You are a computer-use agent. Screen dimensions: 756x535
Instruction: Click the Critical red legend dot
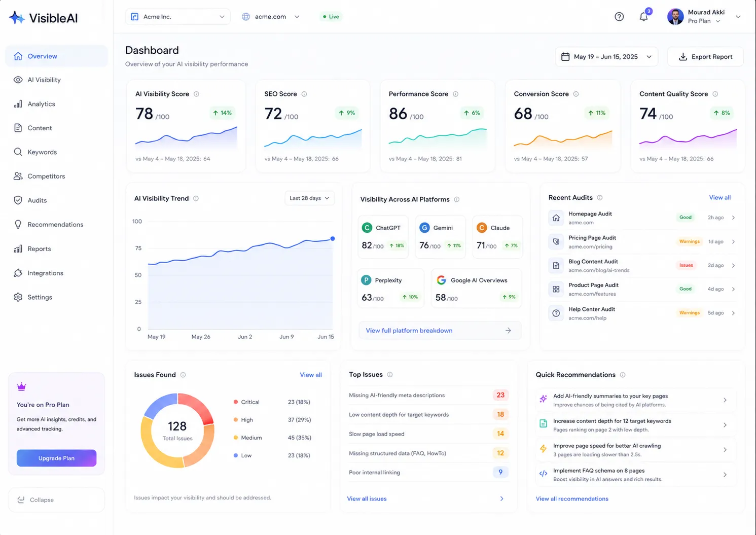[x=236, y=402]
